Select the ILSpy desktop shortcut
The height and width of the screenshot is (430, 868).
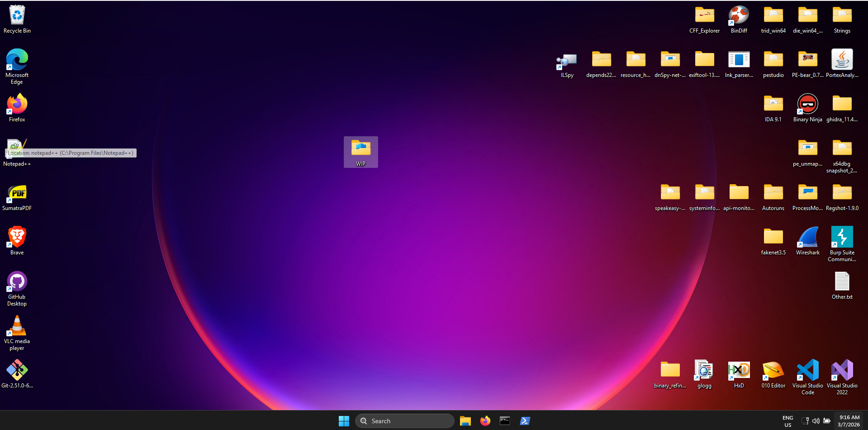coord(567,61)
